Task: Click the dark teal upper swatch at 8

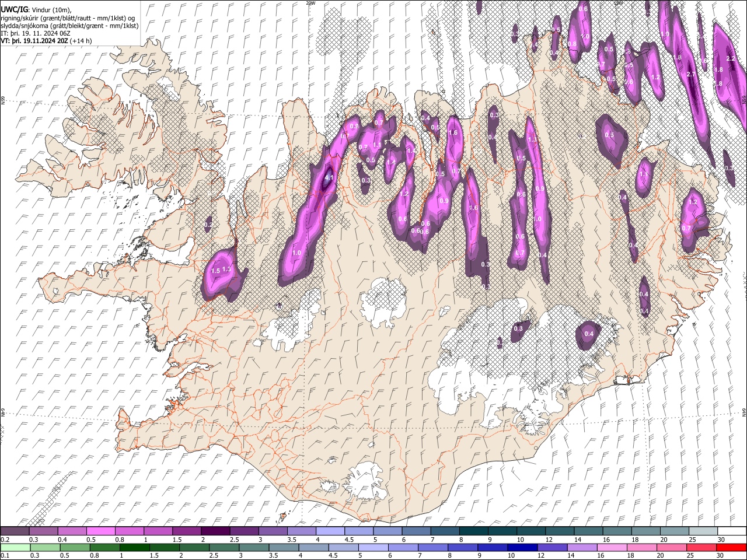Action: 473,531
